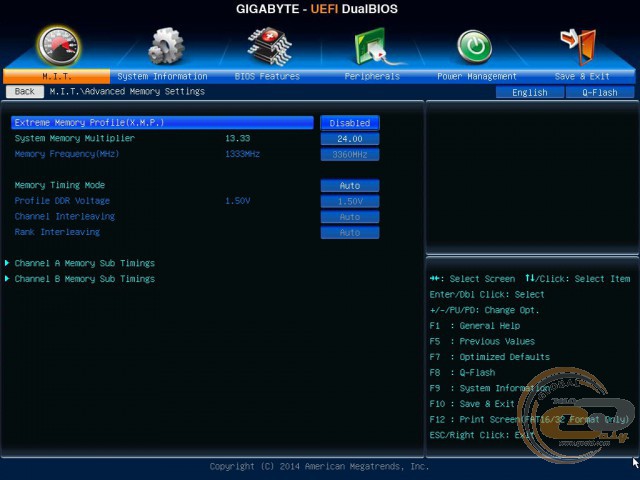Click the F7 Optimized Defaults help line
The height and width of the screenshot is (480, 640).
tap(490, 357)
